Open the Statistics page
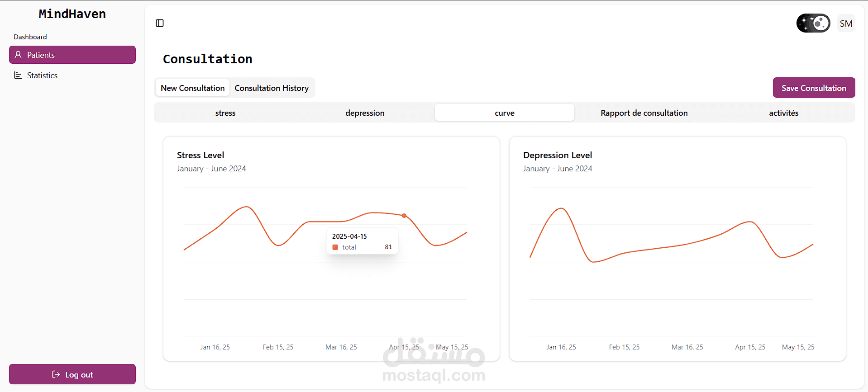This screenshot has height=392, width=868. pyautogui.click(x=42, y=76)
